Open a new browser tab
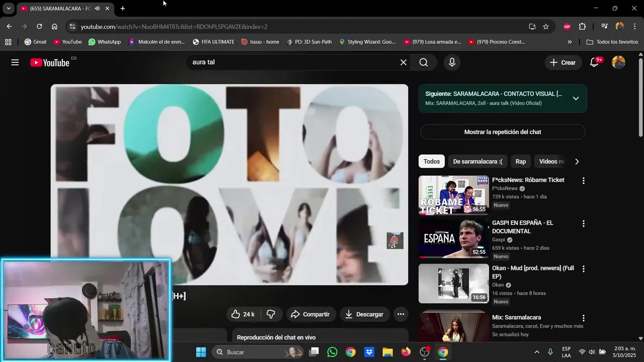The height and width of the screenshot is (362, 644). [122, 9]
